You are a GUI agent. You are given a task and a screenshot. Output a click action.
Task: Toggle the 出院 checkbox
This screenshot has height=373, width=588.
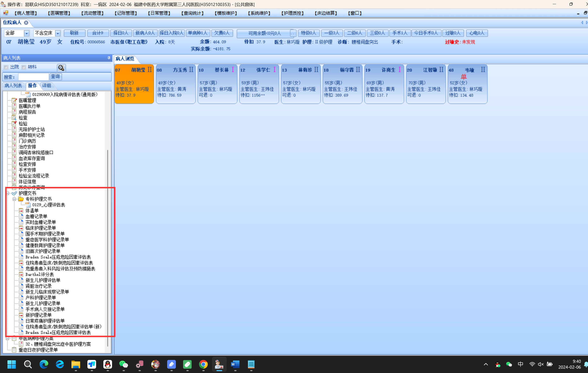6,67
